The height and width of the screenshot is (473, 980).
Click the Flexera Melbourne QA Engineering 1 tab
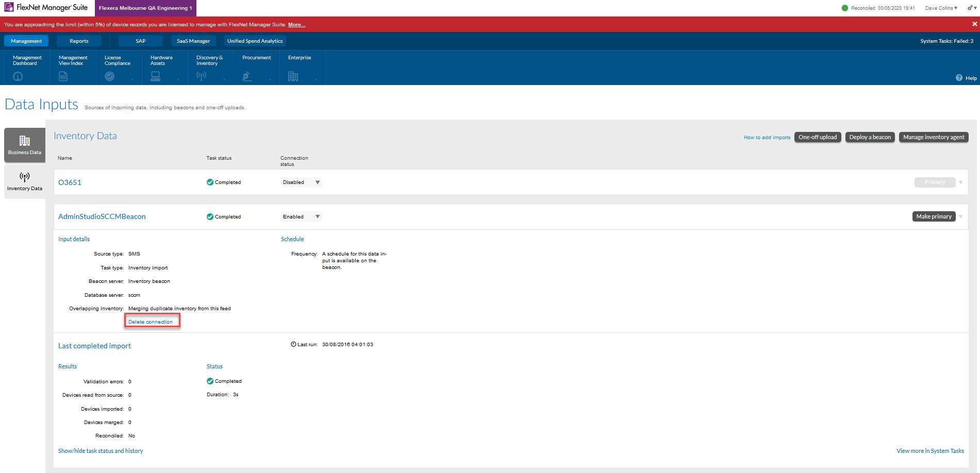pyautogui.click(x=145, y=8)
